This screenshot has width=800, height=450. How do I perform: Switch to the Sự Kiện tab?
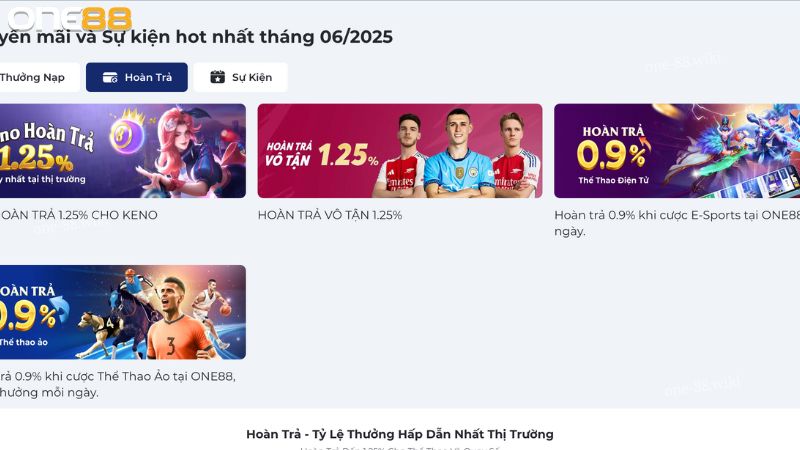(x=241, y=78)
